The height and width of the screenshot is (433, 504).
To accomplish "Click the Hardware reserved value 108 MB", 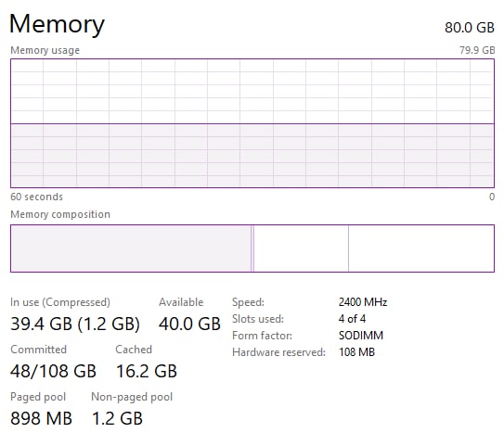I will tap(356, 352).
